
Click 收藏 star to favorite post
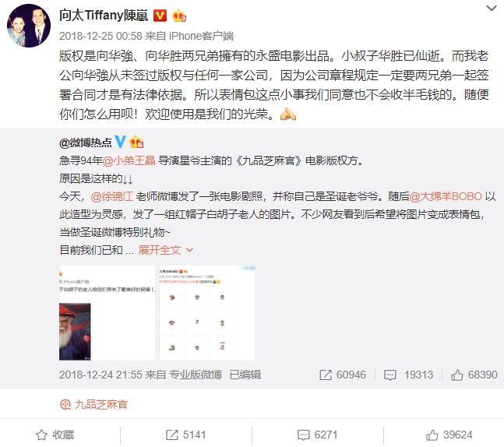(x=55, y=435)
